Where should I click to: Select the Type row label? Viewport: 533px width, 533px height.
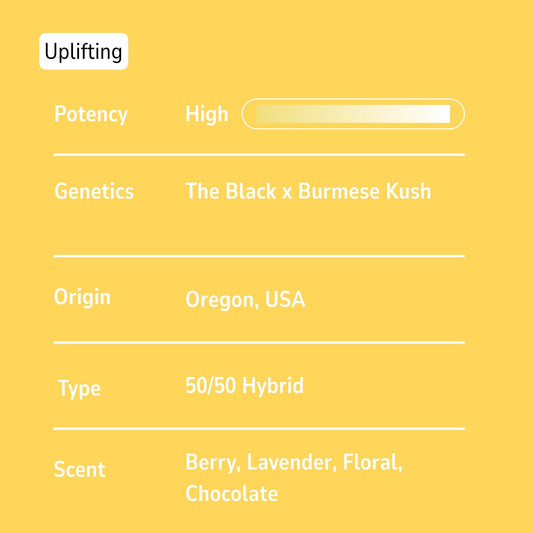[x=79, y=388]
